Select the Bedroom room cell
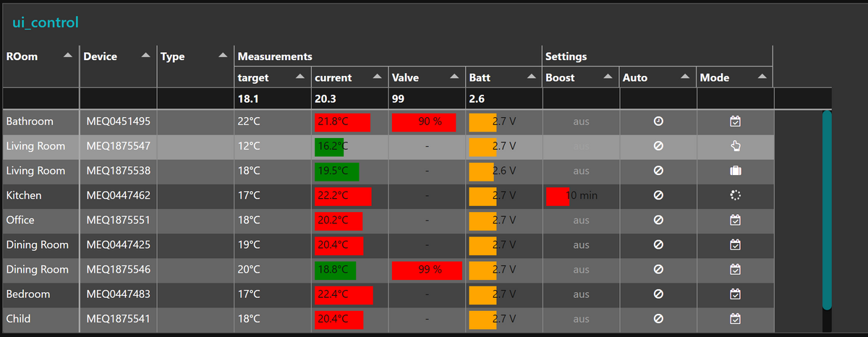Viewport: 868px width, 337px height. [40, 294]
